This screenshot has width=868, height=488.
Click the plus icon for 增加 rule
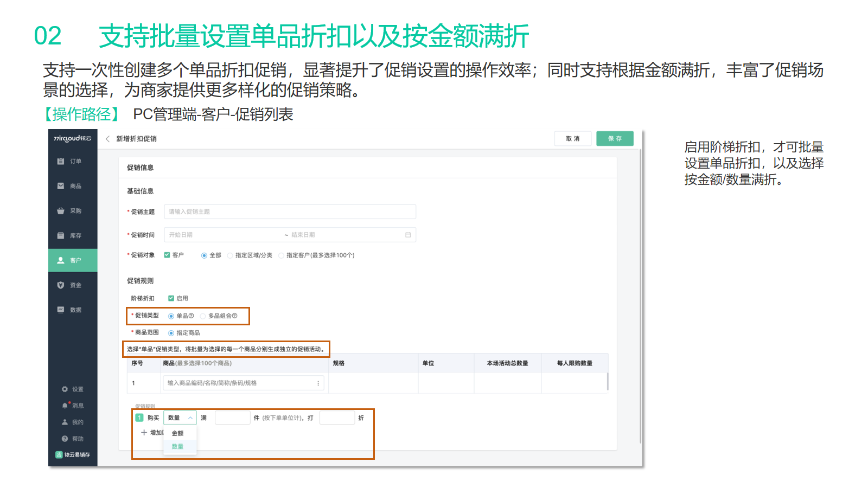[144, 433]
